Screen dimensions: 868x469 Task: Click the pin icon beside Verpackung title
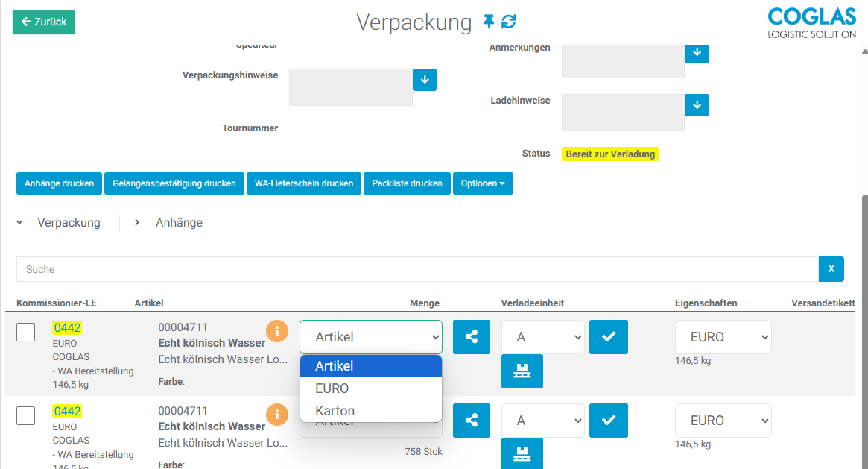click(x=489, y=22)
